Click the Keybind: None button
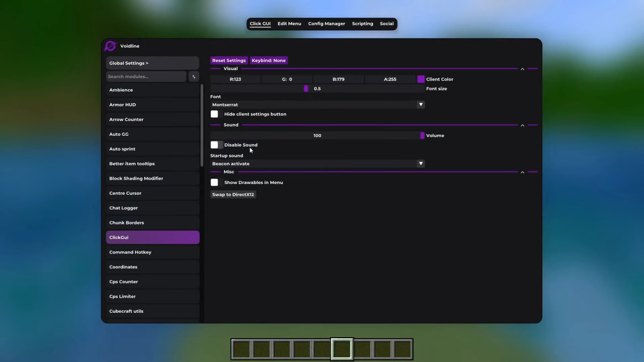The image size is (644, 362). pos(268,60)
